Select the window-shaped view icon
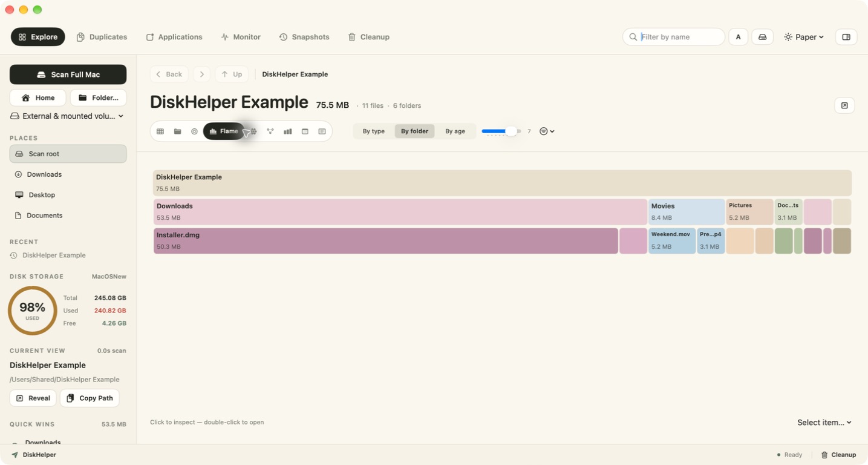The width and height of the screenshot is (868, 465). (x=305, y=131)
